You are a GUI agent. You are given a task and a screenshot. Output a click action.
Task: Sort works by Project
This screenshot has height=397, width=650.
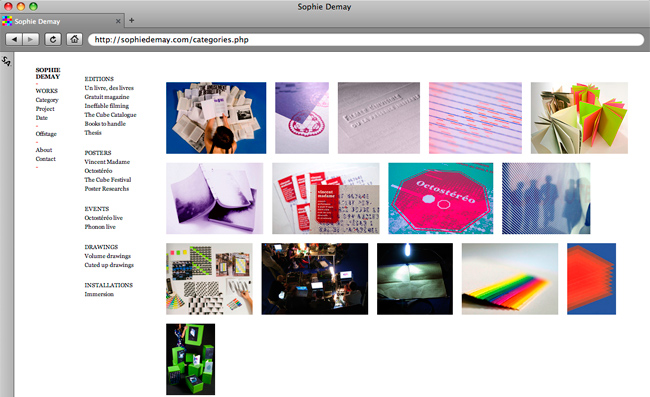[x=45, y=109]
